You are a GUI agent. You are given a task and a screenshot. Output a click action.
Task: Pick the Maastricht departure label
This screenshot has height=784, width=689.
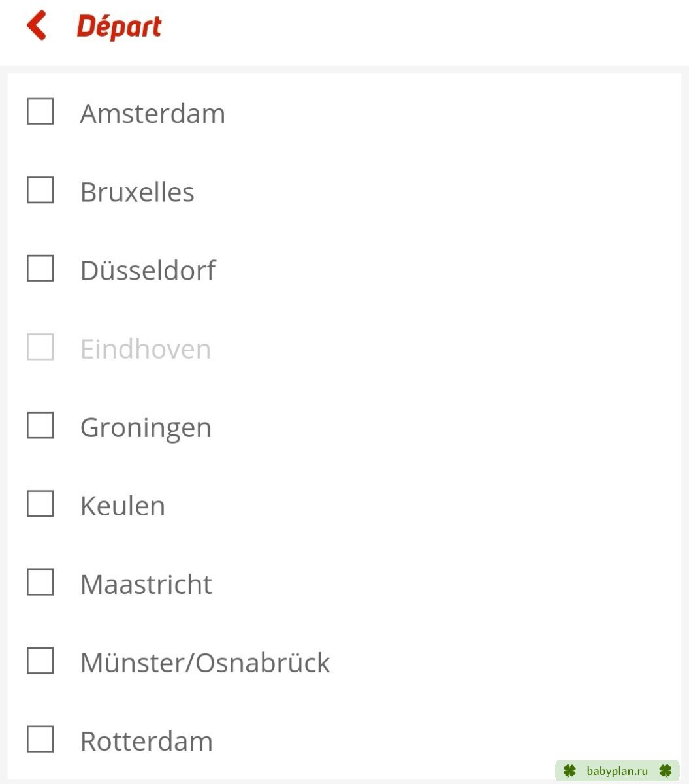[x=146, y=584]
